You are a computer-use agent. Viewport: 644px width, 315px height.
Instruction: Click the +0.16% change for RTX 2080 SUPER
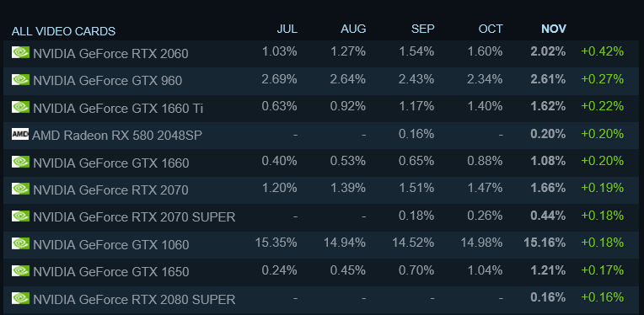coord(602,297)
